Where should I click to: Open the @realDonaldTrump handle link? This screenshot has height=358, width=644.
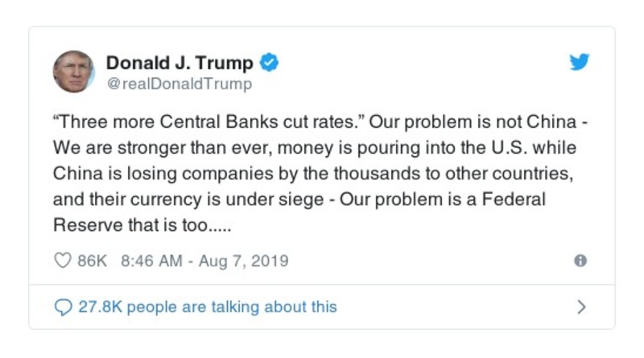(179, 84)
